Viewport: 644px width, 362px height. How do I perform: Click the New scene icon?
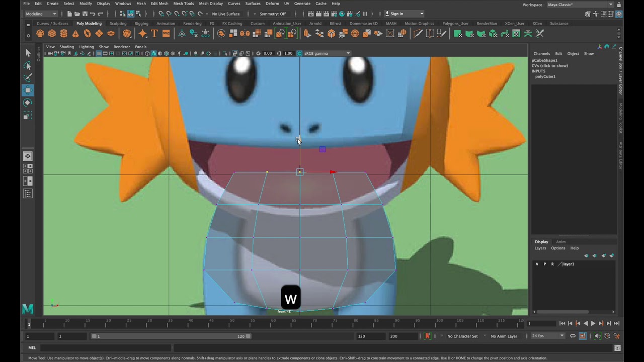(69, 14)
